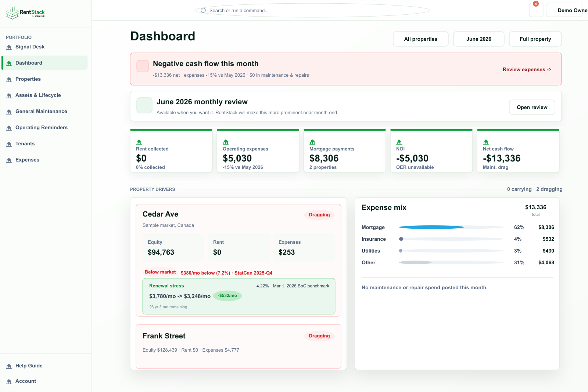Click the Expenses sidebar icon
The height and width of the screenshot is (392, 588).
click(9, 160)
